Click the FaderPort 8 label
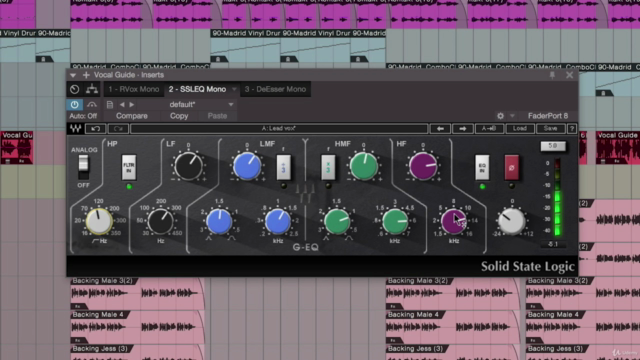The width and height of the screenshot is (640, 360). 548,116
